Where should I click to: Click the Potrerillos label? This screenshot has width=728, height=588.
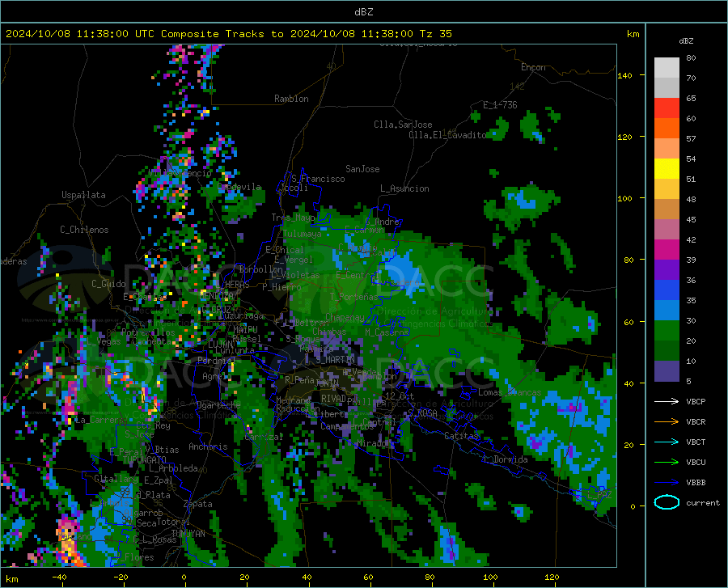click(x=148, y=332)
